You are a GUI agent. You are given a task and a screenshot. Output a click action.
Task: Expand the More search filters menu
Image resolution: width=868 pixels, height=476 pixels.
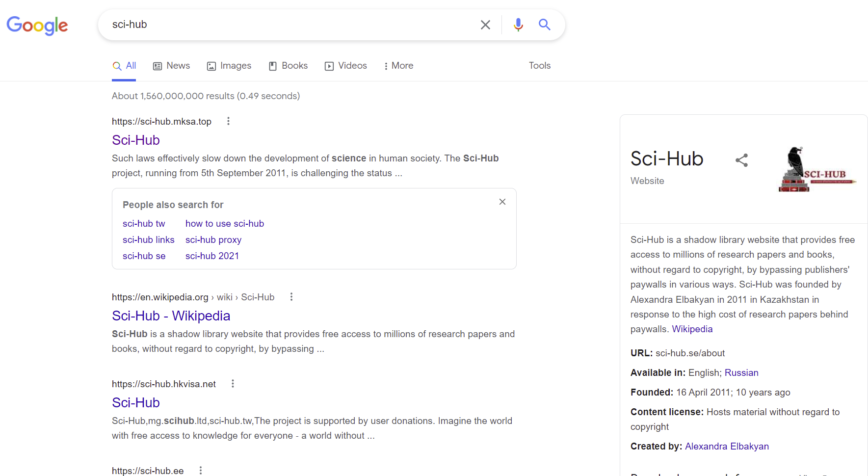[x=398, y=66]
